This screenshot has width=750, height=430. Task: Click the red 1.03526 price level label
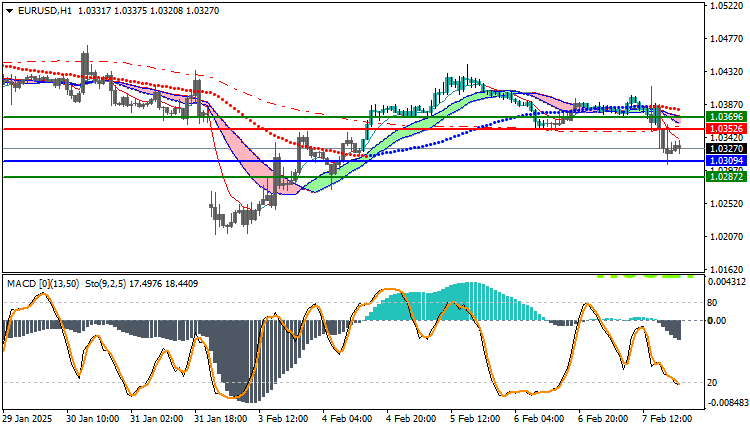tap(727, 129)
